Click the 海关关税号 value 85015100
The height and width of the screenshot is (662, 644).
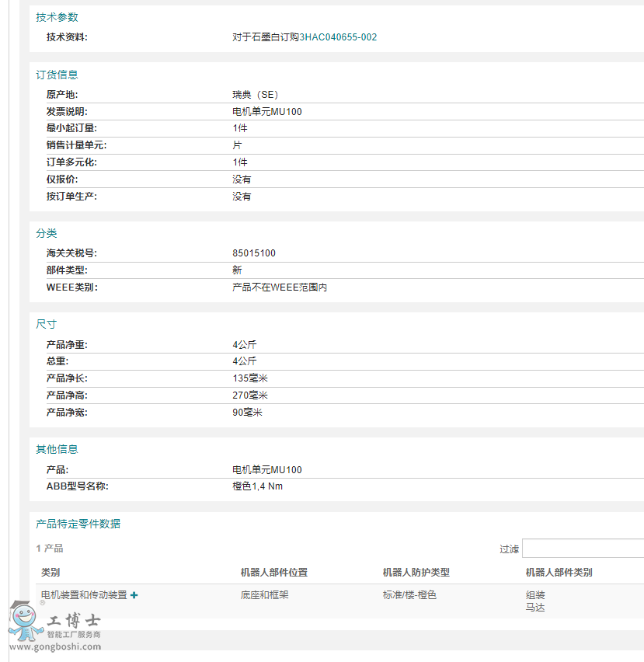[252, 253]
